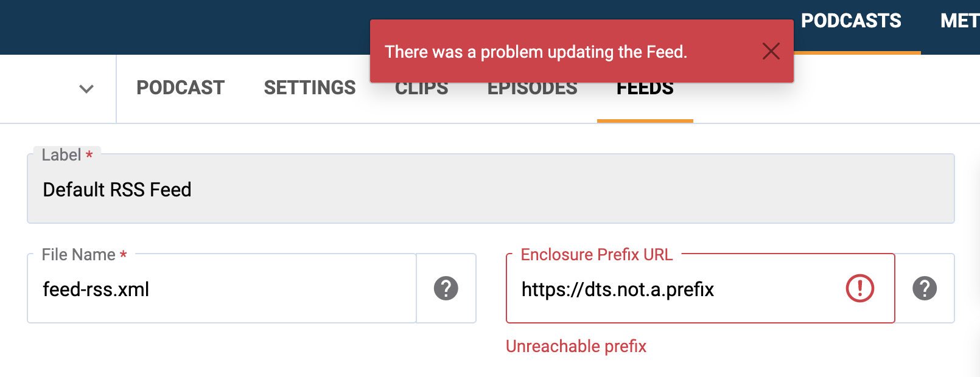Expand the chevron dropdown beside Podcast tab
Viewport: 980px width, 377px height.
tap(86, 89)
